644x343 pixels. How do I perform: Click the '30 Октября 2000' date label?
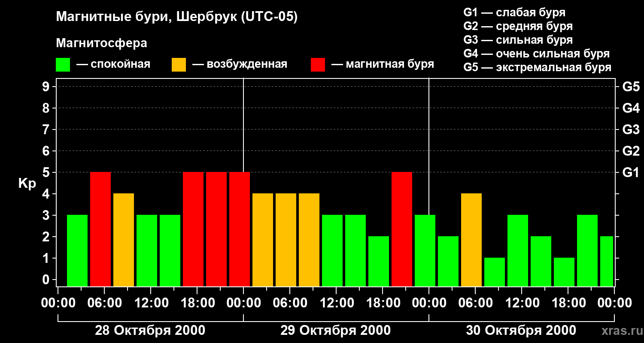(x=521, y=331)
